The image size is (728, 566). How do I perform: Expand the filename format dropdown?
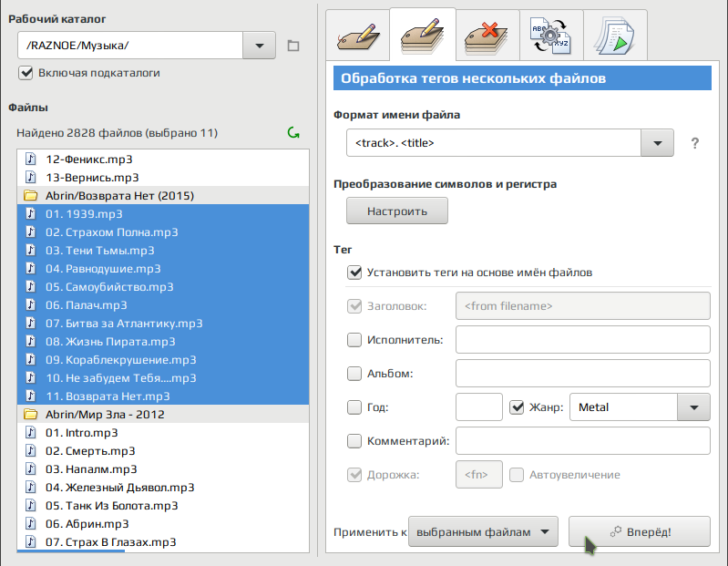pos(657,143)
